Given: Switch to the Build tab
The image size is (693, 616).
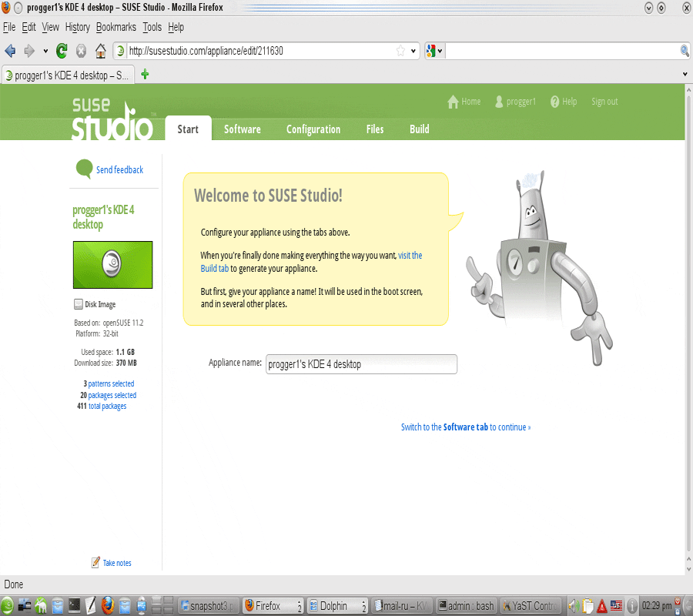Looking at the screenshot, I should coord(419,129).
